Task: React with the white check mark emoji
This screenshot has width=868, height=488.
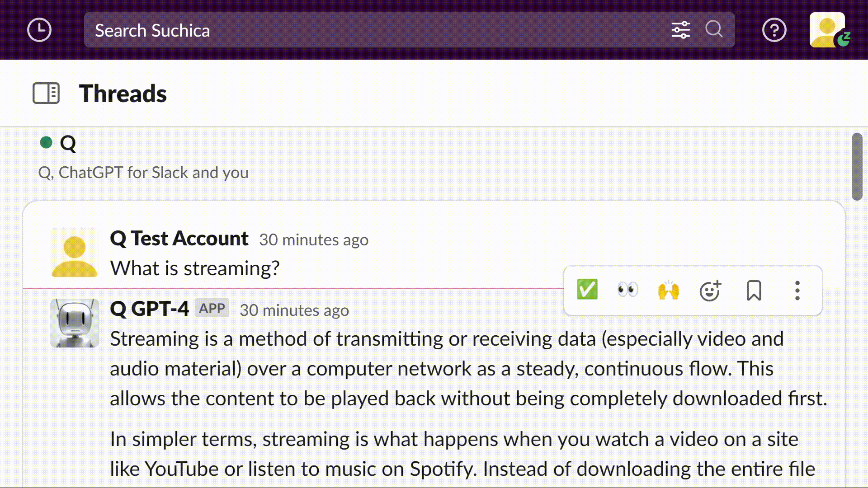Action: 587,290
